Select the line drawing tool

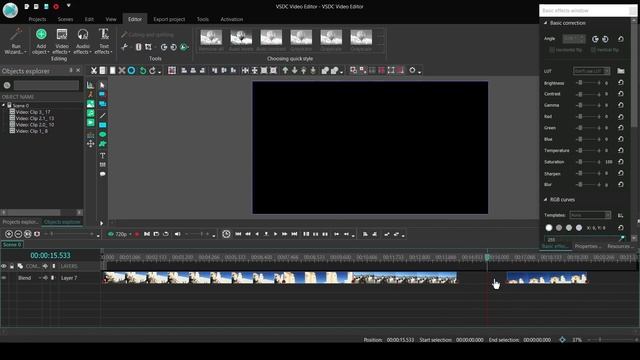coord(102,116)
